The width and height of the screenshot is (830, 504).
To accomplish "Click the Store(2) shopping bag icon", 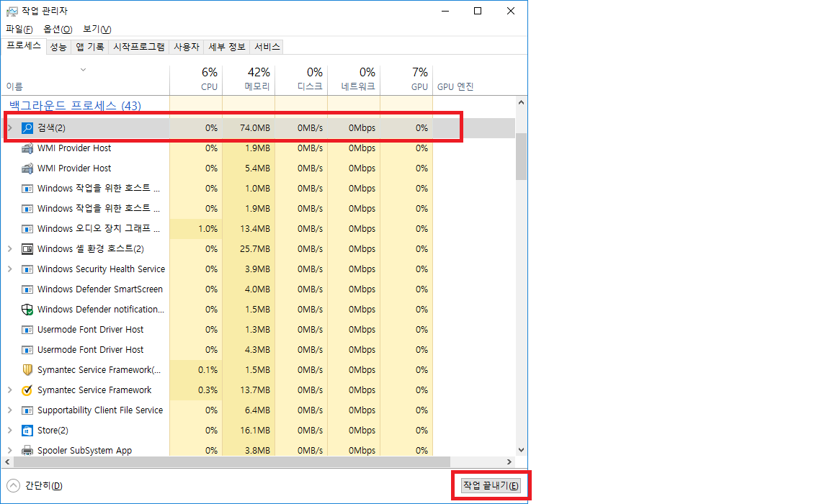I will (x=27, y=431).
